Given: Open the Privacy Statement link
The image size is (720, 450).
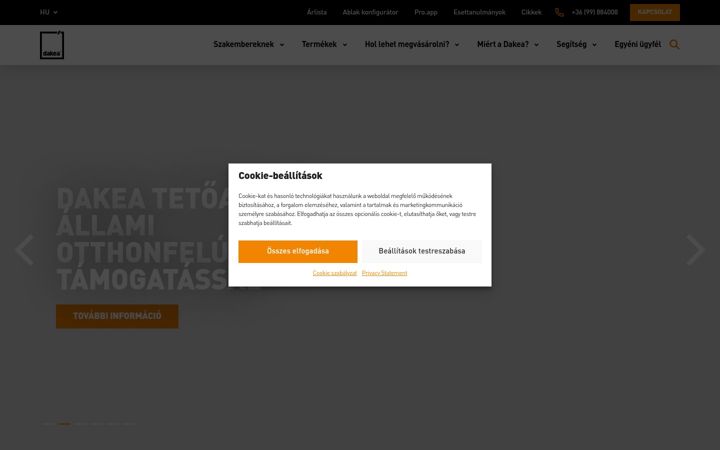Looking at the screenshot, I should (x=384, y=273).
